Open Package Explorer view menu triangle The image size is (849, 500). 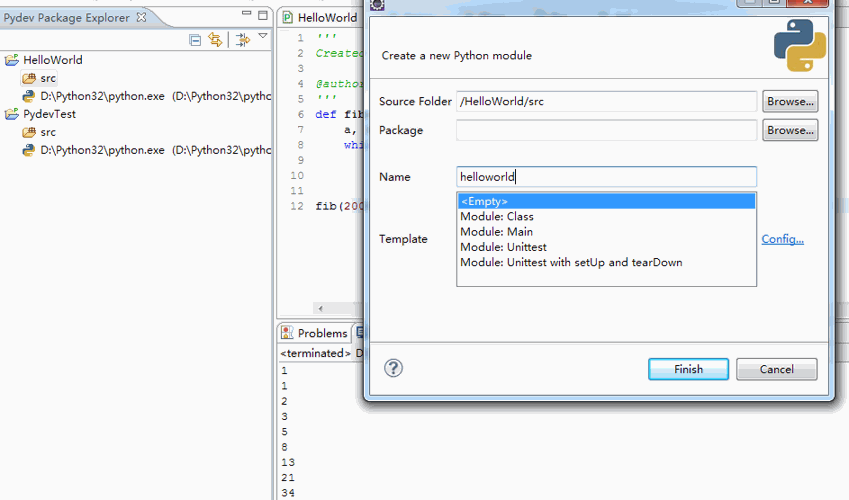pos(263,36)
